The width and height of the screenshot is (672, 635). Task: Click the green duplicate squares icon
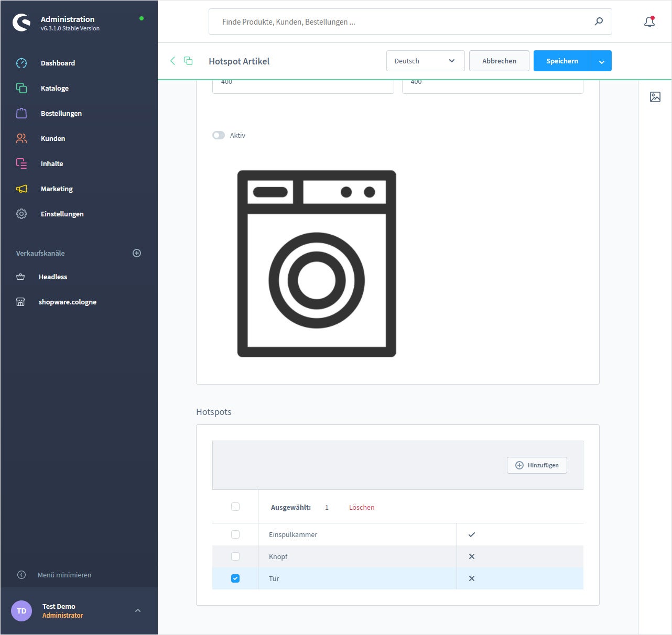pos(188,61)
